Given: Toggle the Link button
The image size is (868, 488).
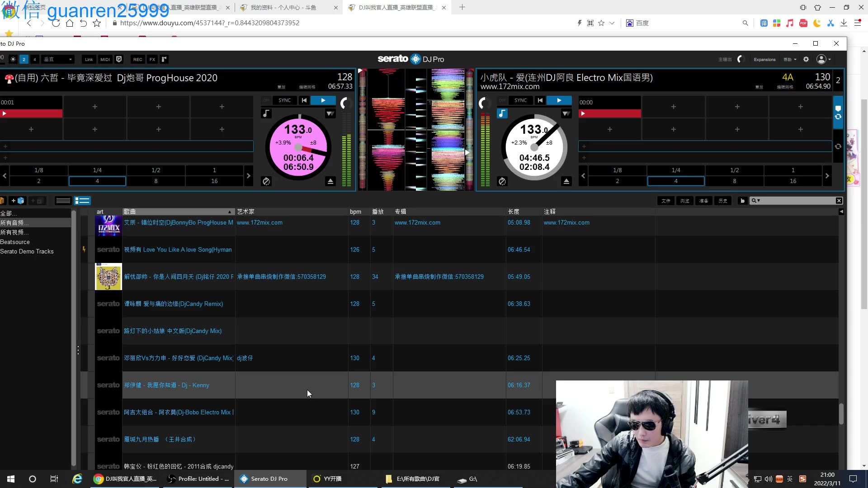Looking at the screenshot, I should [89, 59].
